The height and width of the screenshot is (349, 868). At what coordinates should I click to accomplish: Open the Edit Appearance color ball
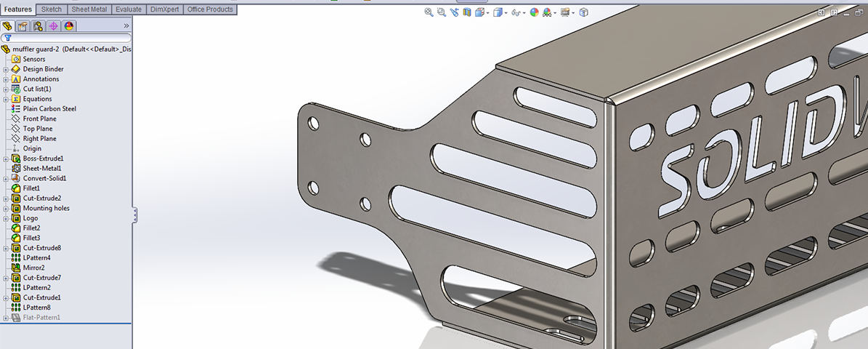coord(534,12)
